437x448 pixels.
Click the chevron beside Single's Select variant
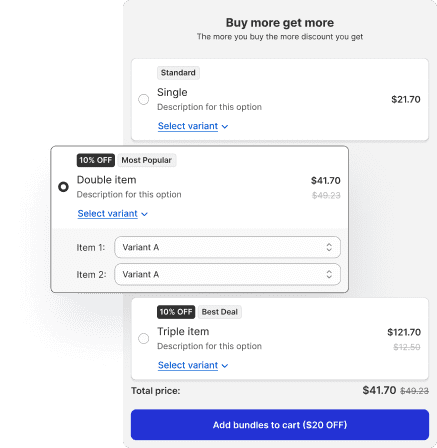tap(225, 127)
